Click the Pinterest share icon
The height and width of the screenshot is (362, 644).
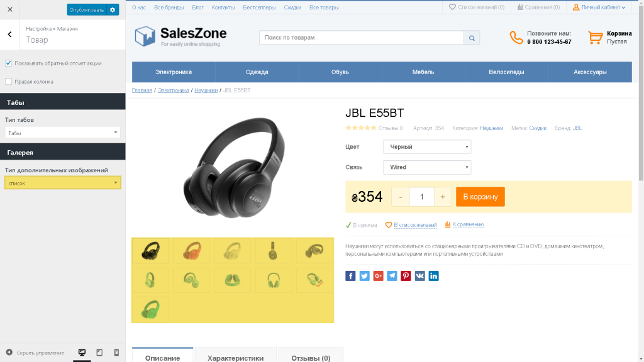pyautogui.click(x=406, y=276)
